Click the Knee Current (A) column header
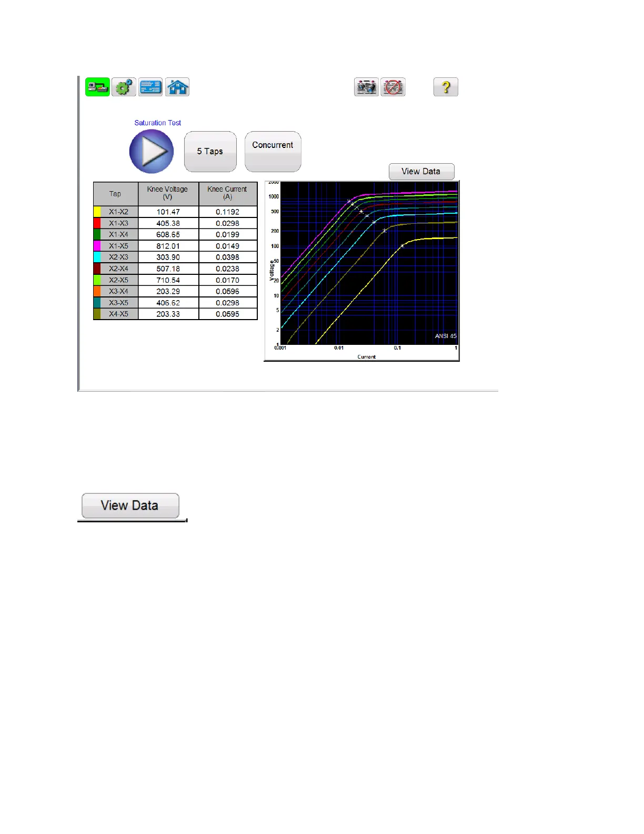The width and height of the screenshot is (644, 834). 228,194
